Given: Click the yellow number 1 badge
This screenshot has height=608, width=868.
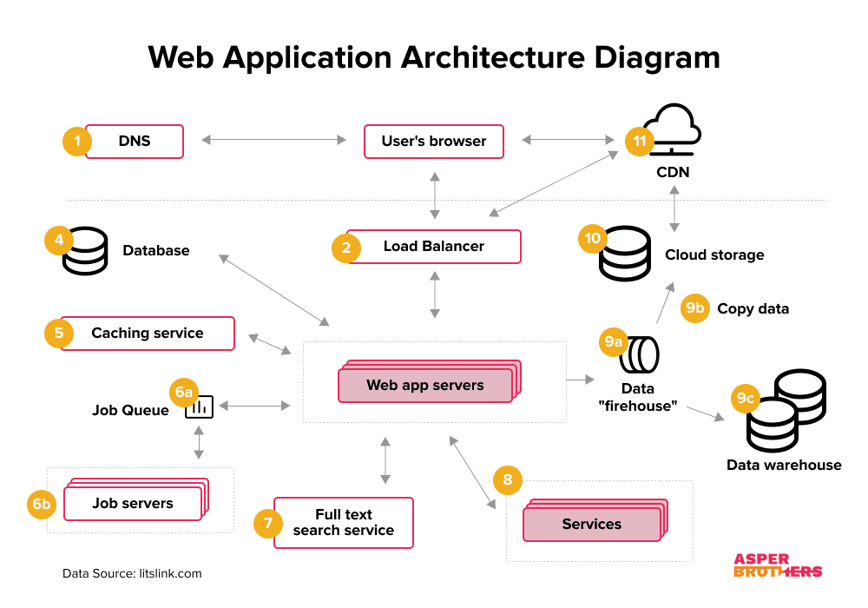Looking at the screenshot, I should tap(77, 142).
